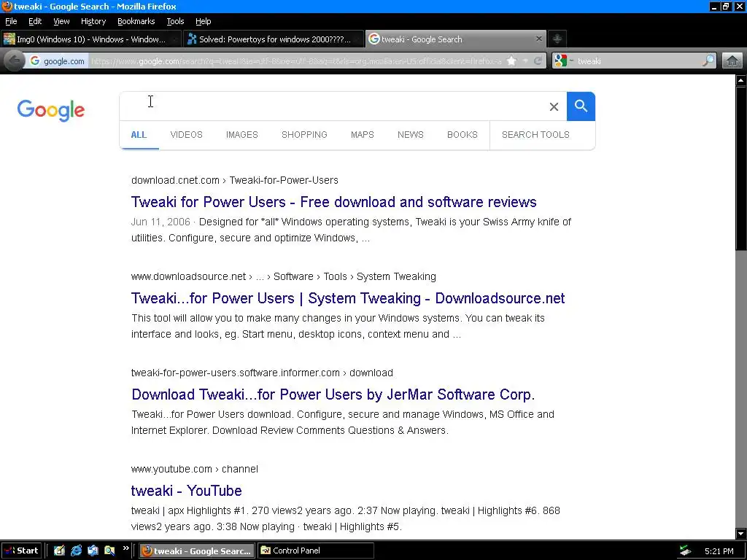Click the scrollbar down arrow

741,534
